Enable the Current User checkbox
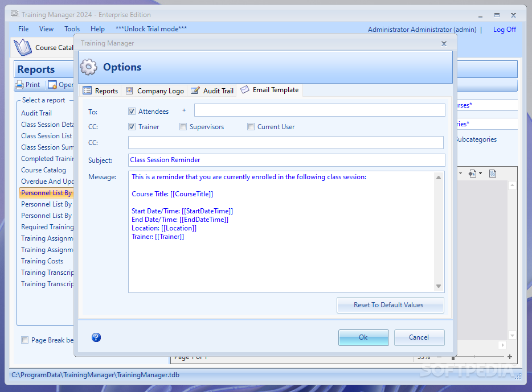 (251, 127)
